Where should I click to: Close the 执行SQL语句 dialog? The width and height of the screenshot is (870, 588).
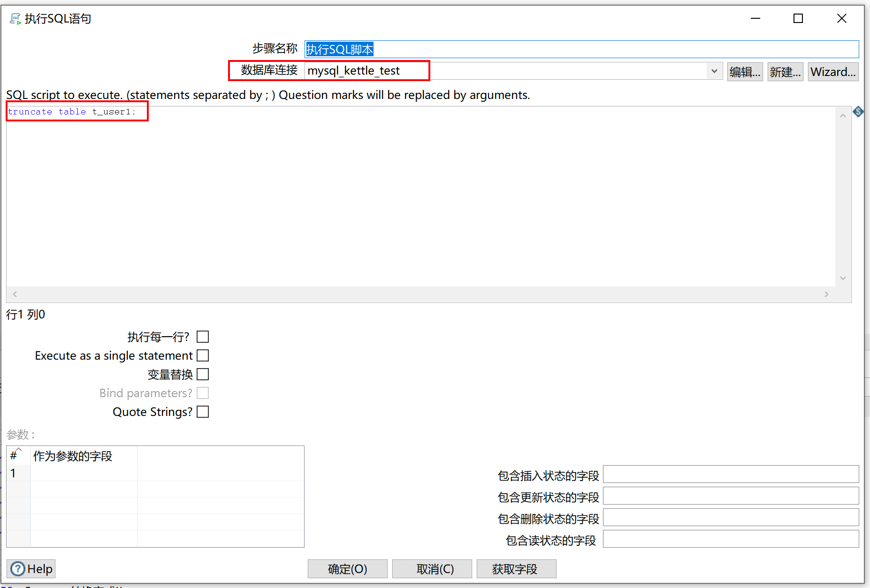(842, 18)
